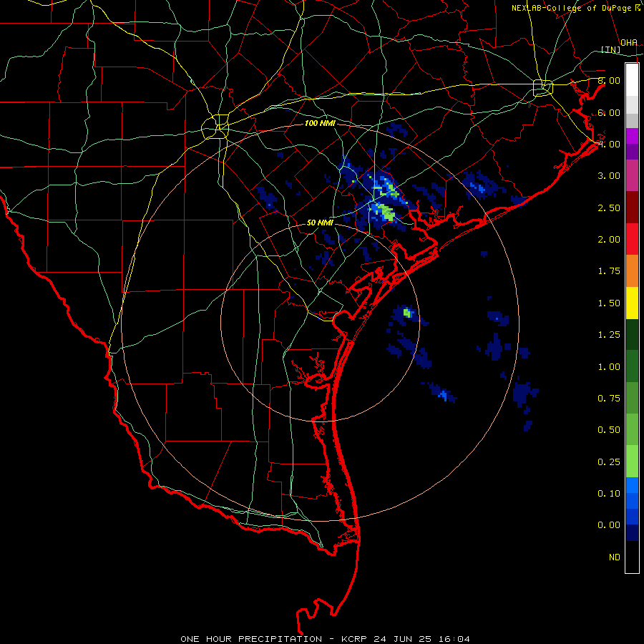
Task: Click the yellow legend swatch beside 1.50
Action: 632,303
